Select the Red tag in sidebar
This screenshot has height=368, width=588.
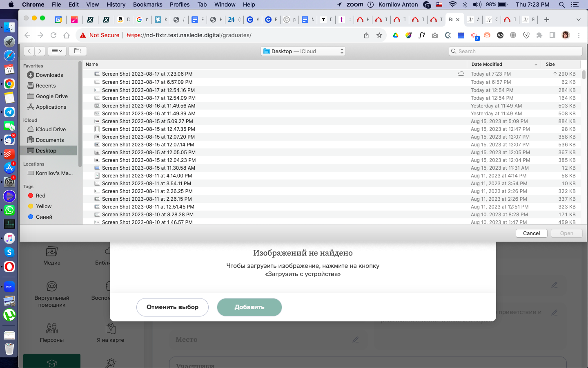[x=40, y=195]
